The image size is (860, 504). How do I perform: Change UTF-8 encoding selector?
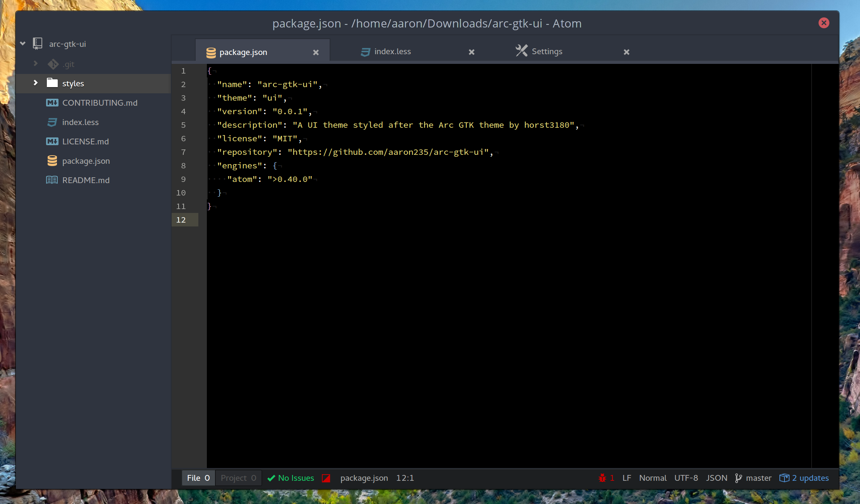point(686,478)
